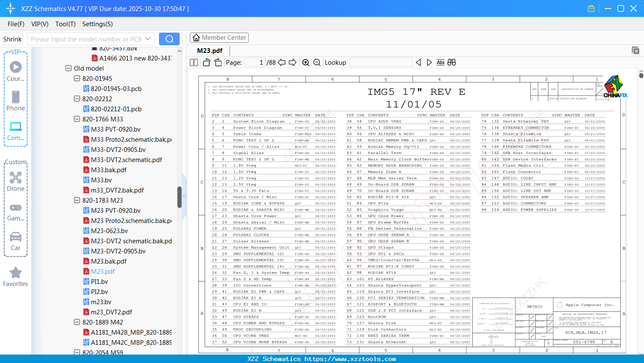Click the yellow icon in the title bar
The height and width of the screenshot is (363, 644).
591,8
